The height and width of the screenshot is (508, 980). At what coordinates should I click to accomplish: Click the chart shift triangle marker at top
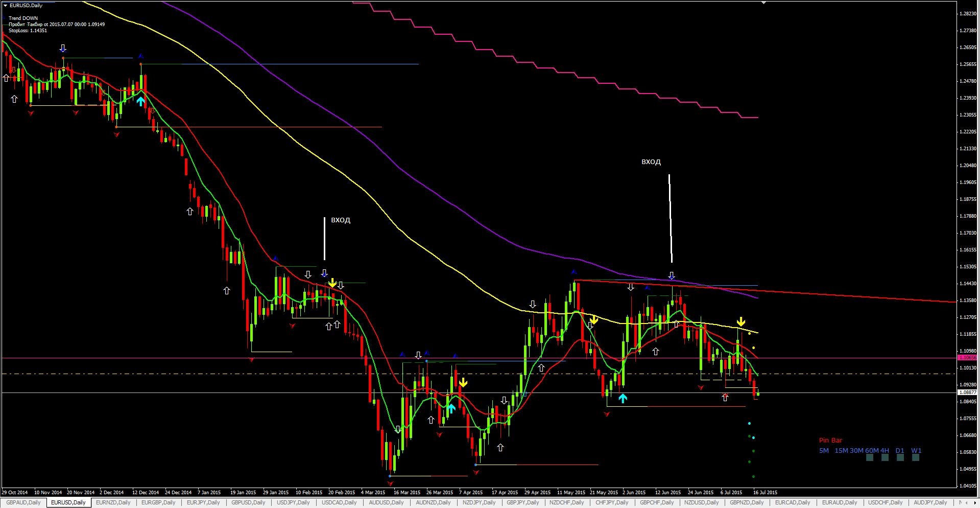(763, 3)
